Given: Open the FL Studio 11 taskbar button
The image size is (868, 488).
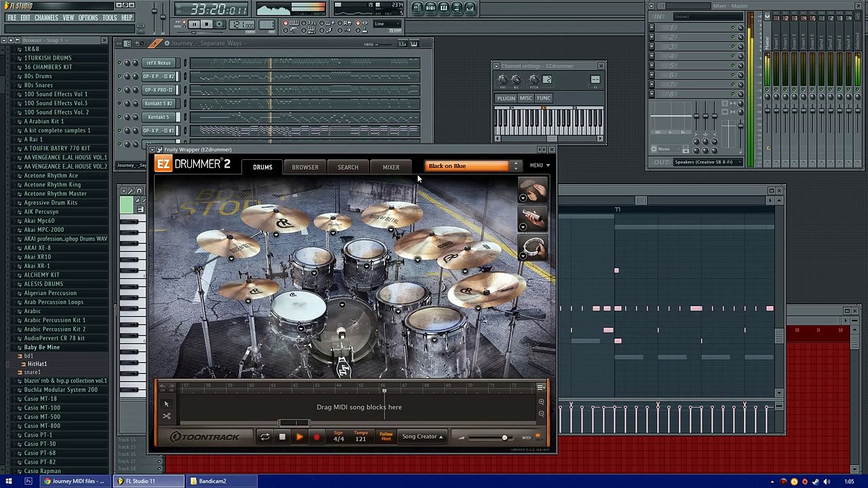Looking at the screenshot, I should pyautogui.click(x=149, y=481).
